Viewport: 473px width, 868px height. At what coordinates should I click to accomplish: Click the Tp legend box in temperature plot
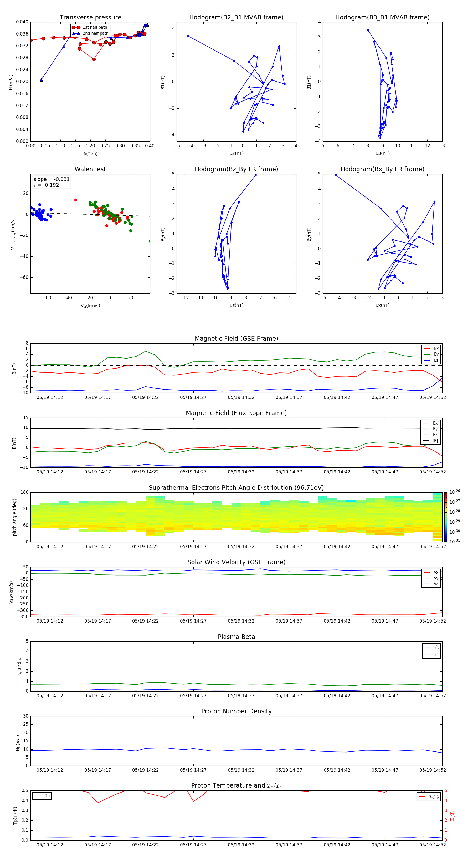click(x=42, y=796)
